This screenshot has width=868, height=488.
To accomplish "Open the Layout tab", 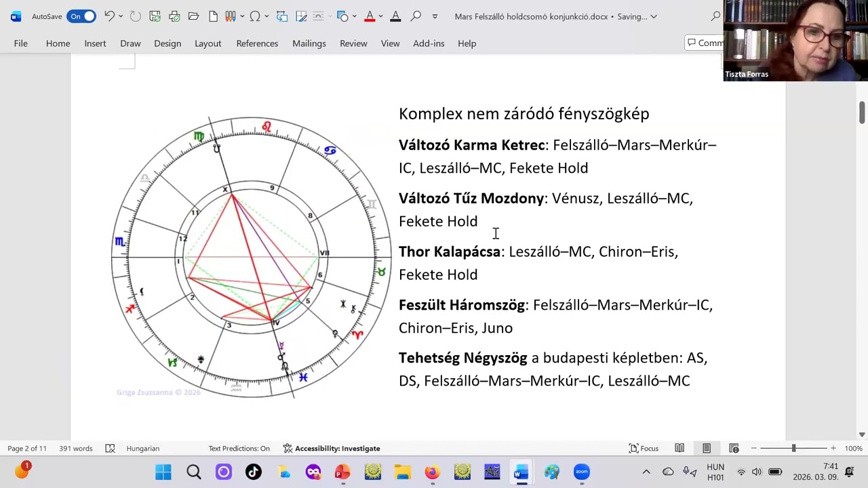I will [208, 43].
